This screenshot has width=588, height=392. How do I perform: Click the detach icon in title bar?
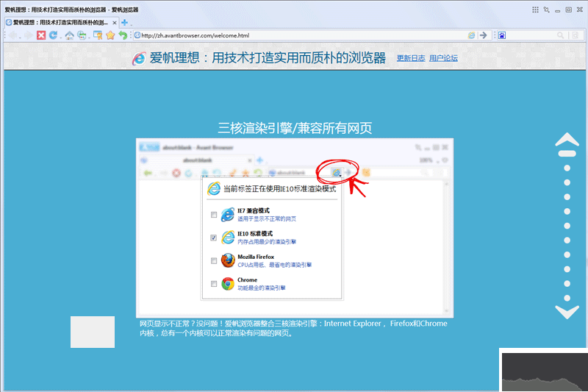click(x=546, y=10)
